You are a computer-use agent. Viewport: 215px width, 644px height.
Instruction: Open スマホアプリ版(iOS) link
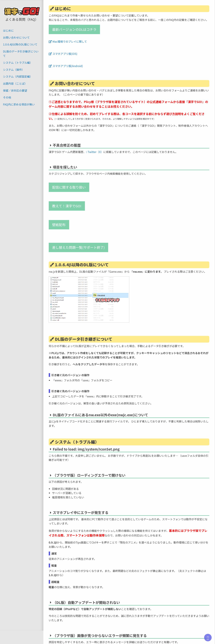click(x=65, y=54)
